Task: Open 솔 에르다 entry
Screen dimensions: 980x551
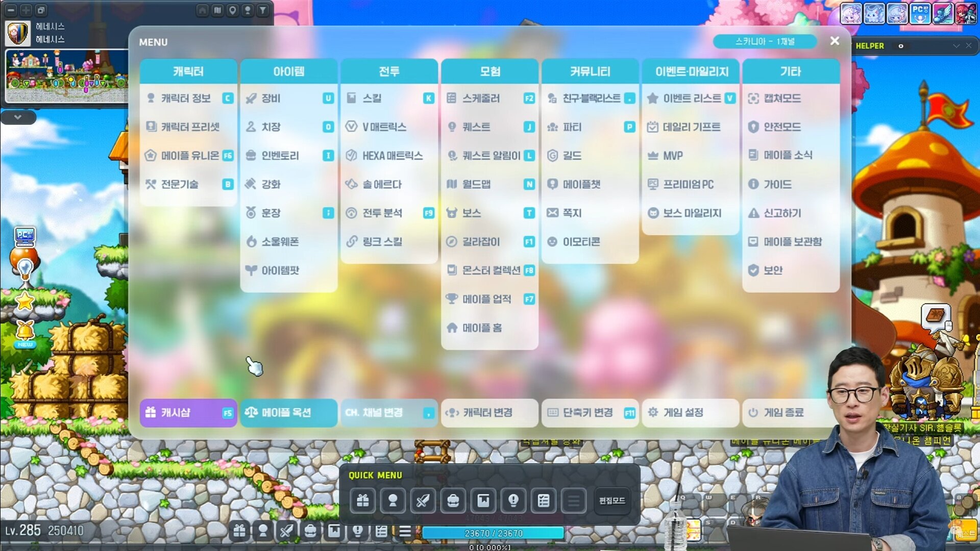Action: pos(389,184)
